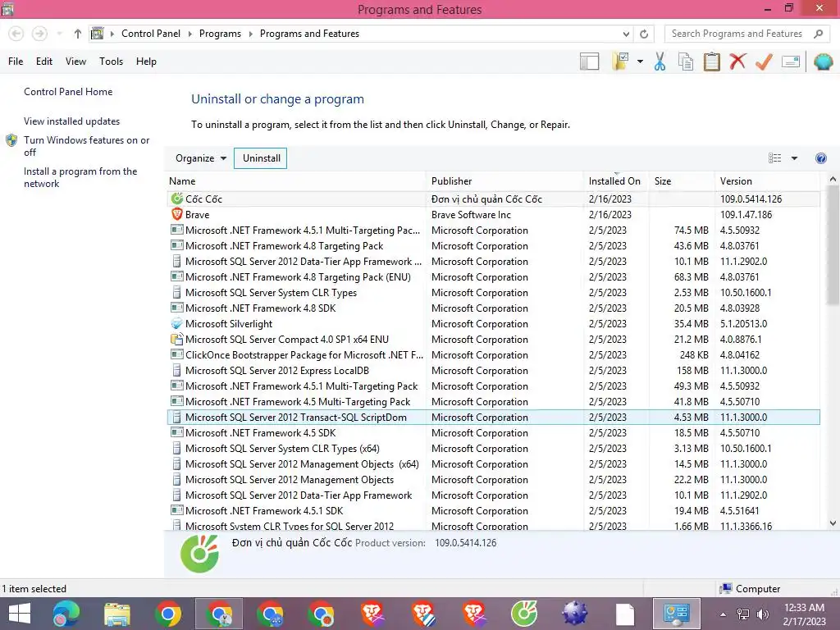Click the scissors Cut icon
This screenshot has width=840, height=630.
click(660, 62)
